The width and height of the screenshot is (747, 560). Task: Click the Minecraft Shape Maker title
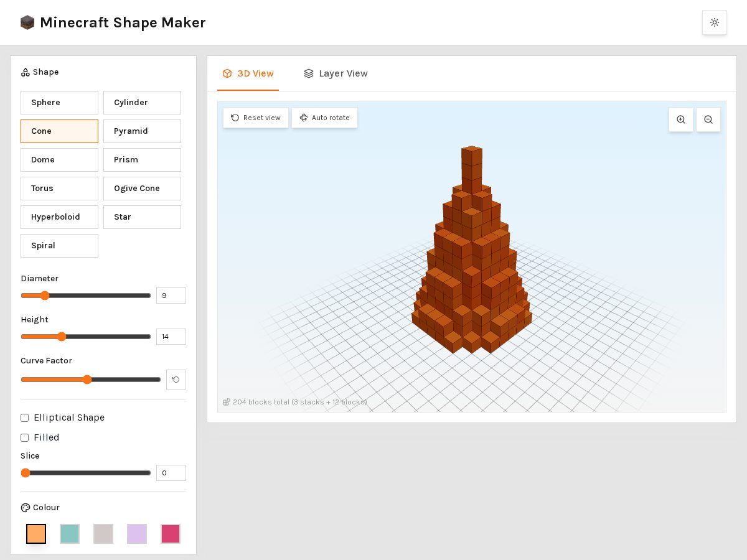pos(123,22)
